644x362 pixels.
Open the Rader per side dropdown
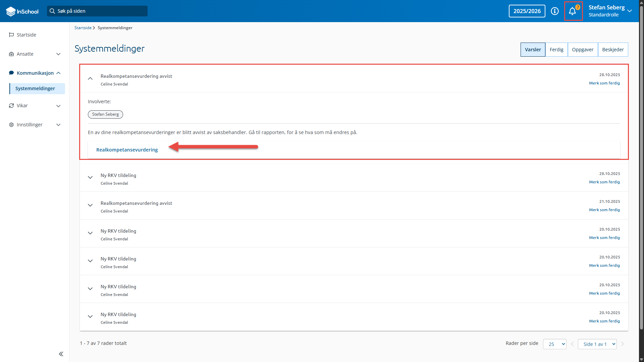555,344
